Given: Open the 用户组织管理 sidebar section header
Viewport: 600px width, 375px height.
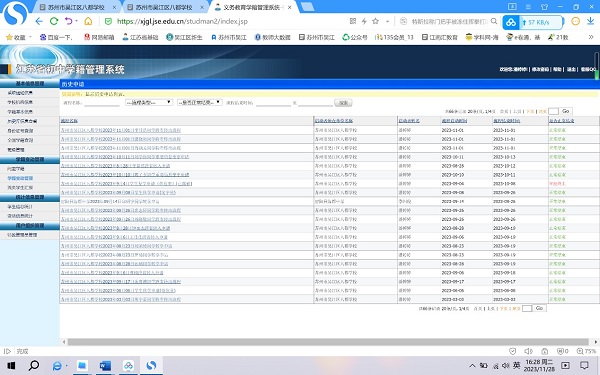Looking at the screenshot, I should point(29,225).
